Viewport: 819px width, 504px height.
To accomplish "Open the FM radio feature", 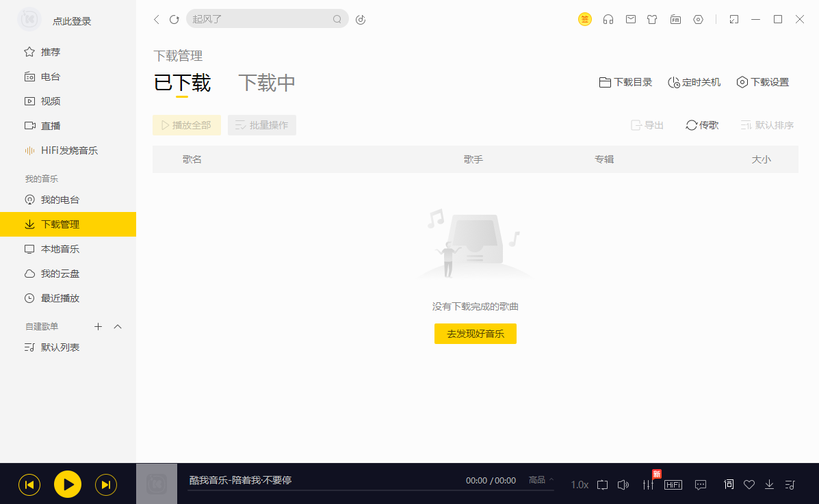I will coord(675,19).
